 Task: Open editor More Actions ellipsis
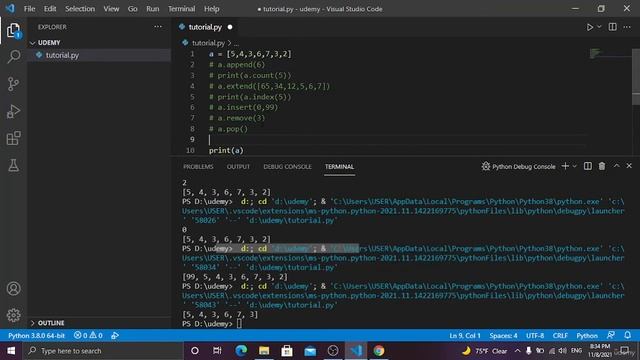tap(627, 27)
